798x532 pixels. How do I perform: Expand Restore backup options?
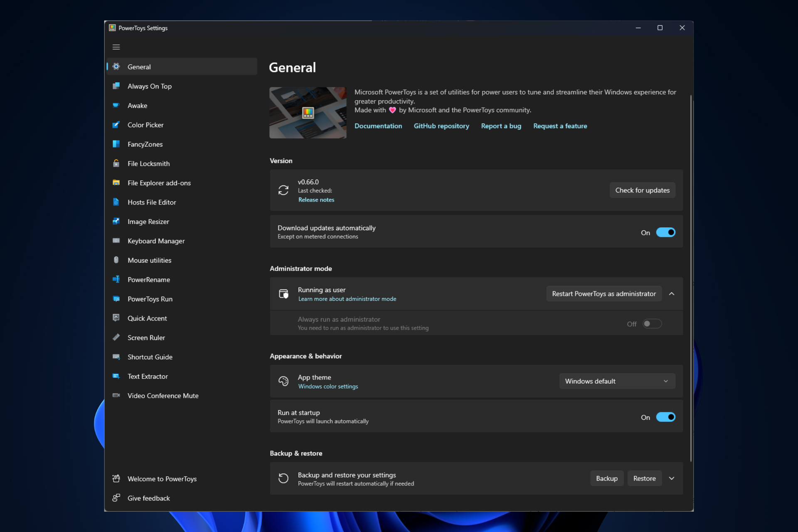[x=671, y=478]
